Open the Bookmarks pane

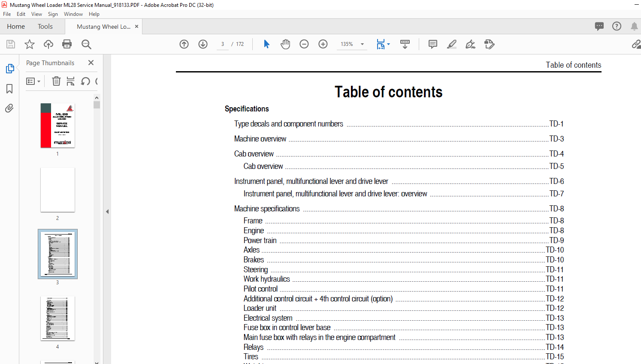(9, 89)
